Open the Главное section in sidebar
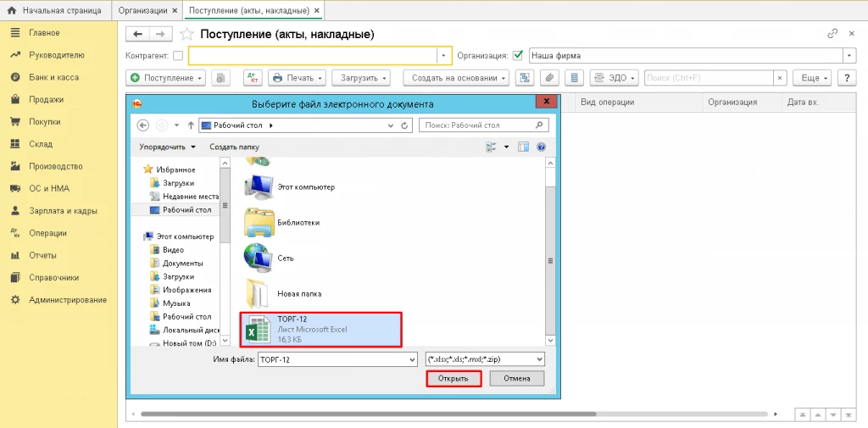This screenshot has width=868, height=428. click(x=44, y=33)
